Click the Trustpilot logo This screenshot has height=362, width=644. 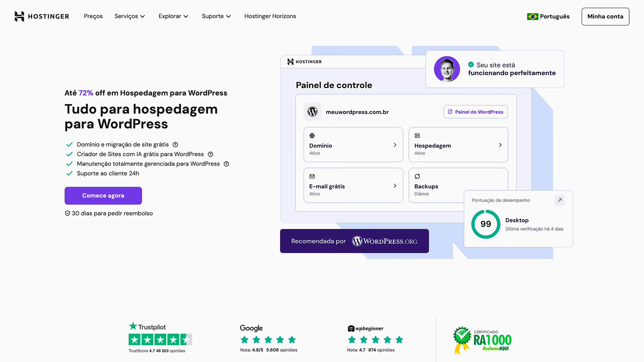pos(147,326)
